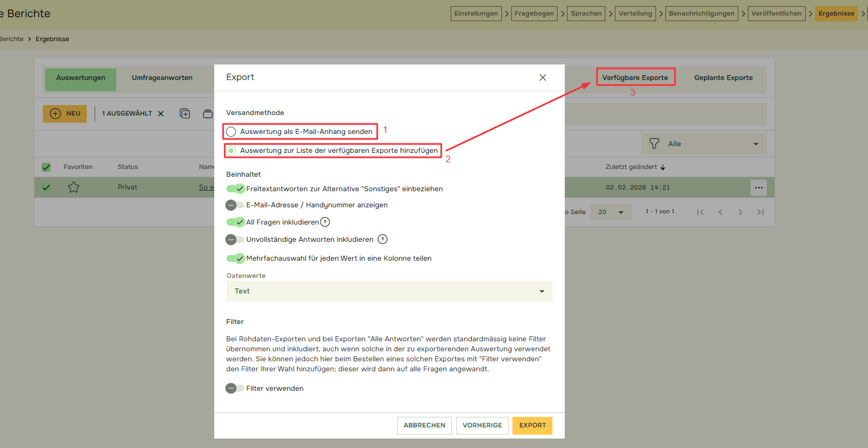Clear selection with X next to 1 Ausgewählt
This screenshot has height=448, width=868.
[x=161, y=113]
